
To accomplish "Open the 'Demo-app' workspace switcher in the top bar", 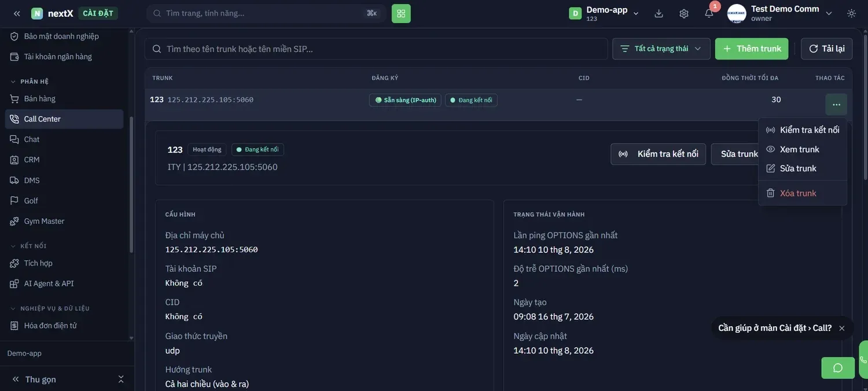I will [604, 13].
